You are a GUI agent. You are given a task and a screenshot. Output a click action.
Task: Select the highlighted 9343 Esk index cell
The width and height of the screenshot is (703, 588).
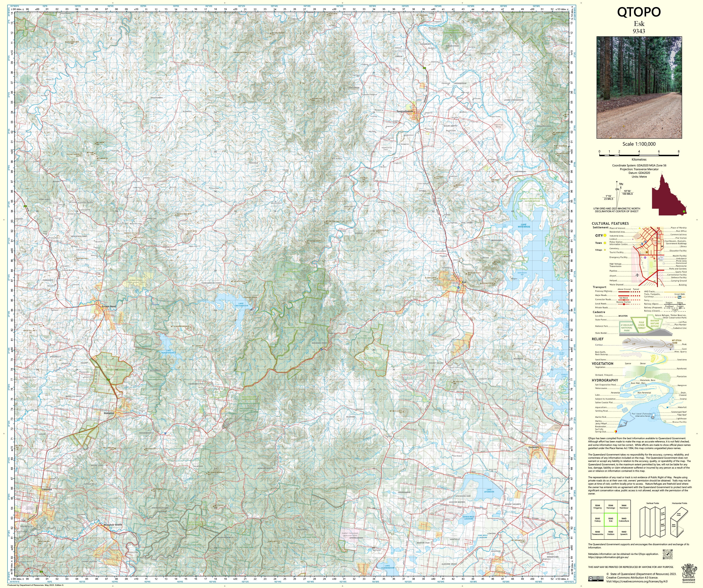[611, 520]
